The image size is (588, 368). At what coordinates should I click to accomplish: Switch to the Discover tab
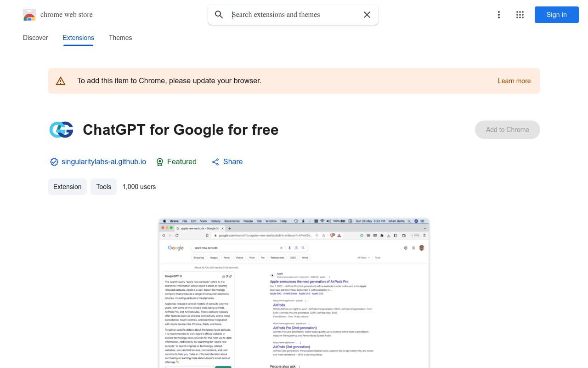point(35,38)
